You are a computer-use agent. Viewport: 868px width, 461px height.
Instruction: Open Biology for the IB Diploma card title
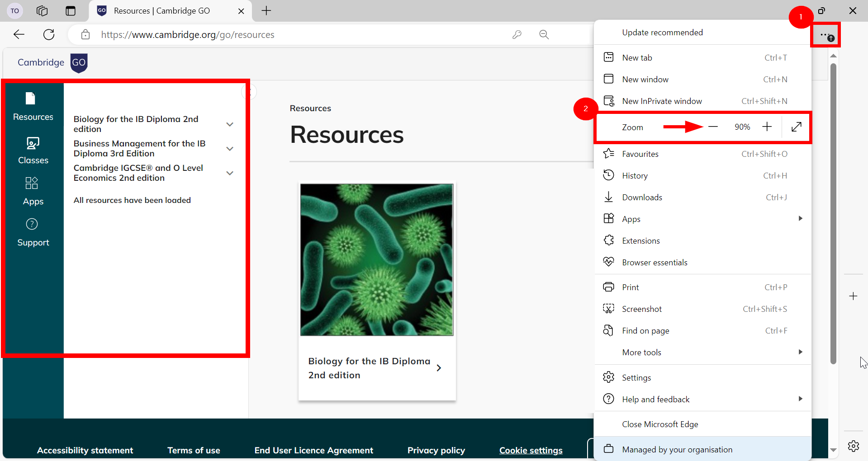coord(369,368)
